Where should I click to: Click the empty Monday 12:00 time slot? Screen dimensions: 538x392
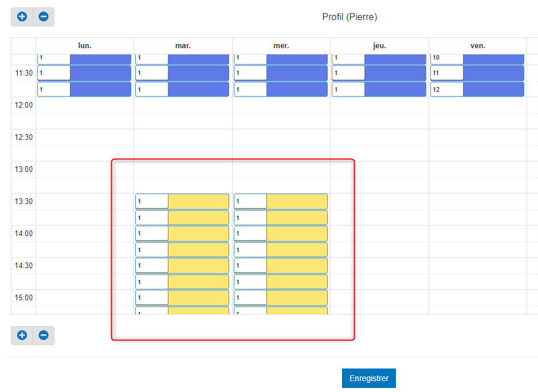coord(85,105)
